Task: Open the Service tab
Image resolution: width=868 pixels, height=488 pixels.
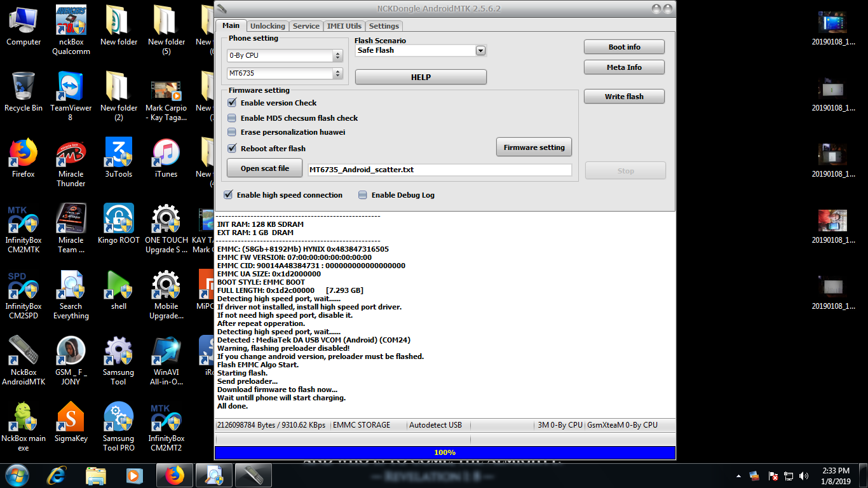Action: click(x=306, y=26)
